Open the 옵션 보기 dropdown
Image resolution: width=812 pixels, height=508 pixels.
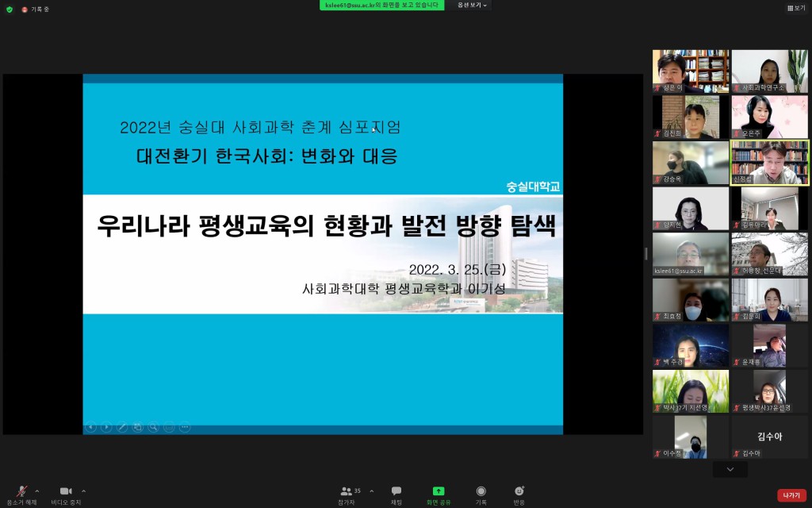[471, 6]
